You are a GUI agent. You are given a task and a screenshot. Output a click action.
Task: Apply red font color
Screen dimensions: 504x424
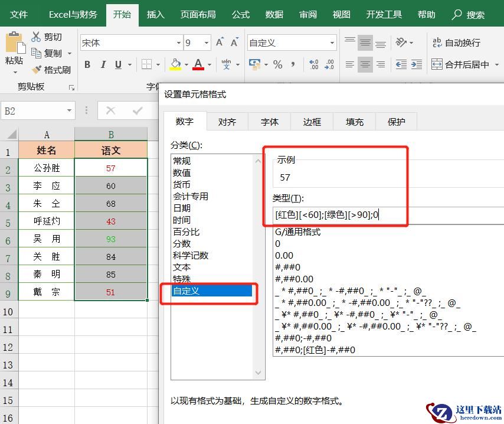coord(198,64)
